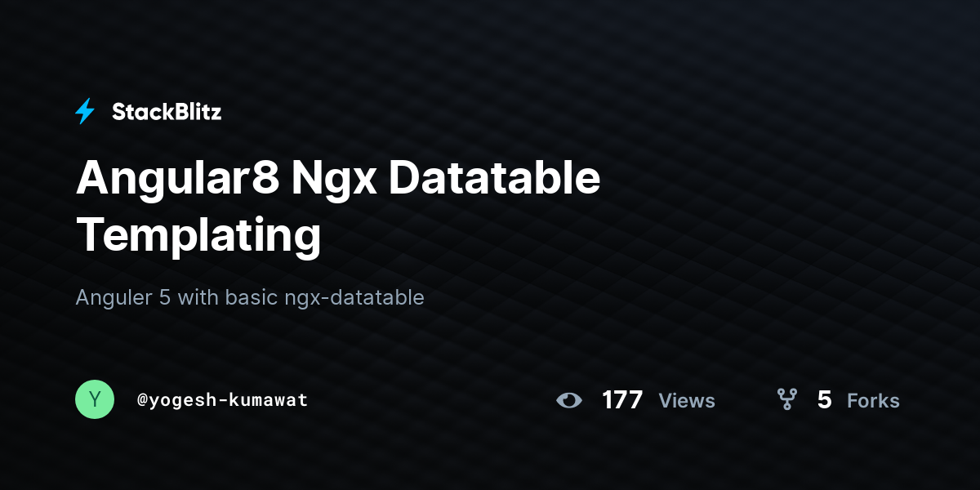The height and width of the screenshot is (490, 980).
Task: Click the blue StackBlitz lightning bolt icon
Action: (85, 112)
